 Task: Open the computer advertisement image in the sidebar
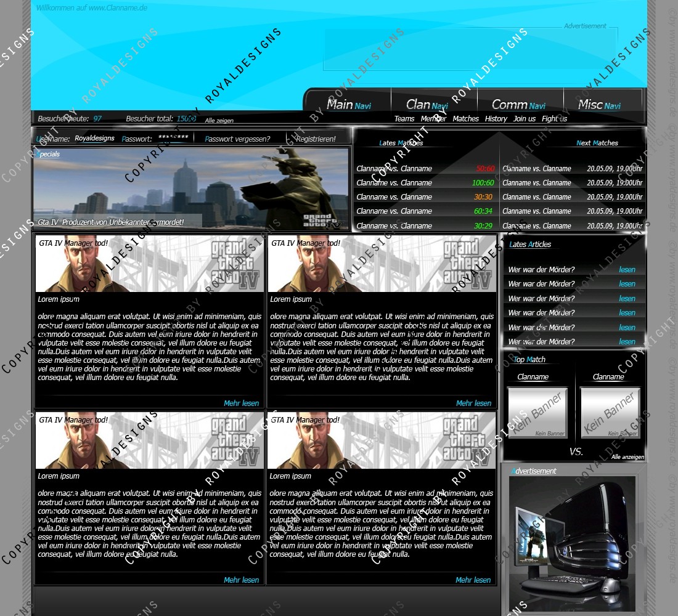[572, 543]
